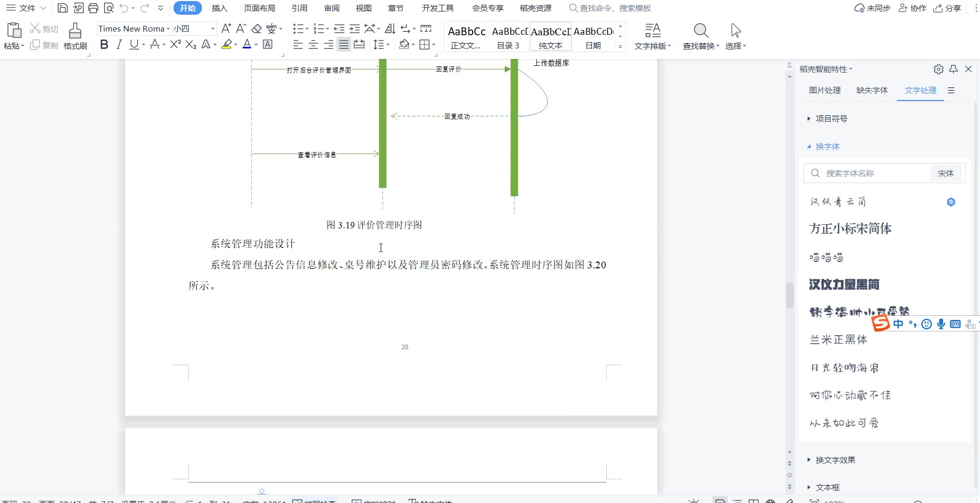The width and height of the screenshot is (980, 503).
Task: Apply the 目录 3 style
Action: coord(508,36)
